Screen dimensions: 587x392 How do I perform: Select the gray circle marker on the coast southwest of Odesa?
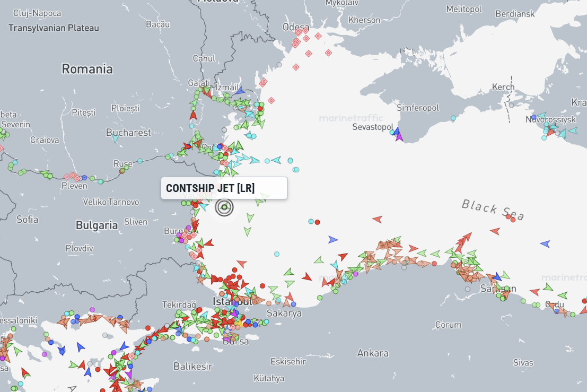[279, 65]
